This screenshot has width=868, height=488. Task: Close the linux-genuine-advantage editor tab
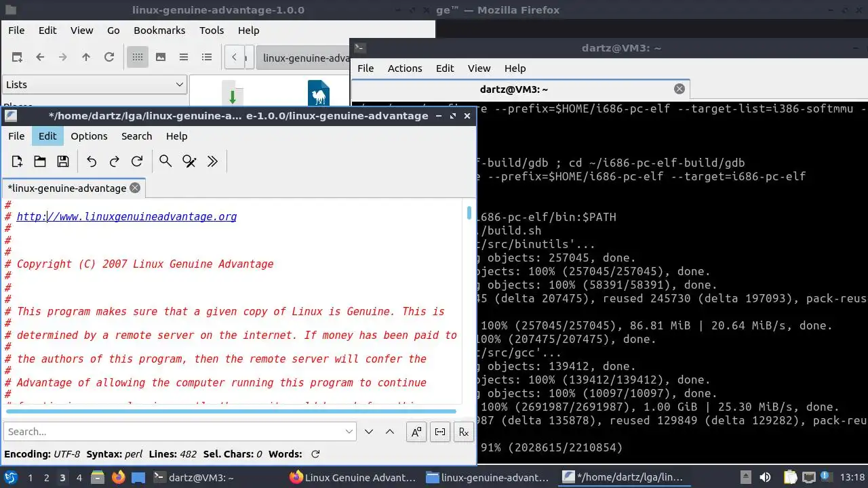coord(135,188)
